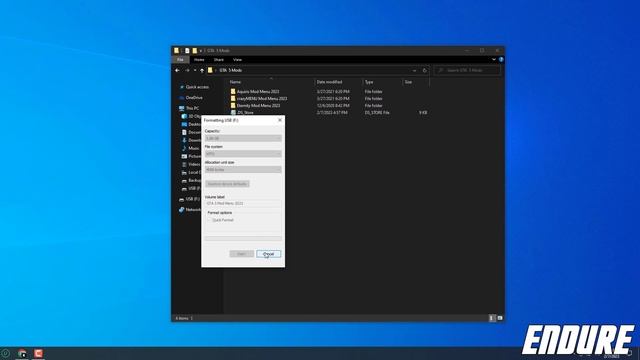This screenshot has height=360, width=640.
Task: Select standalone USB (F:) drive above Network
Action: pyautogui.click(x=190, y=199)
